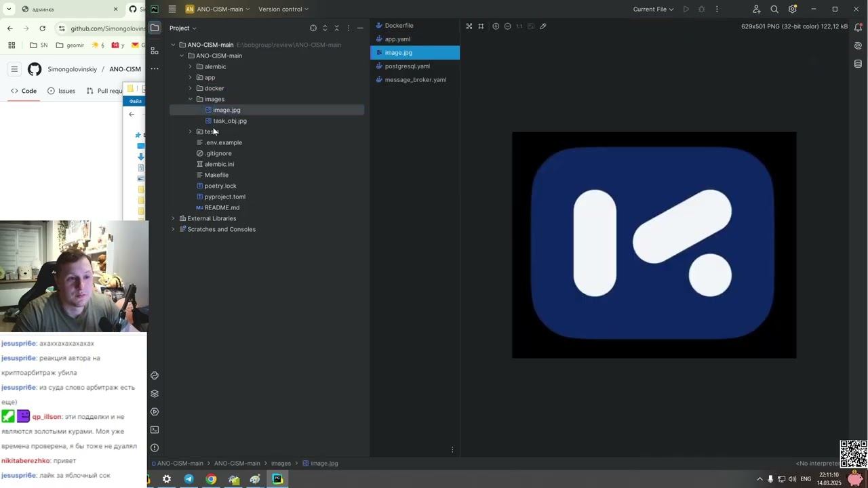Switch to the postgresql.yaml tab

click(x=415, y=66)
